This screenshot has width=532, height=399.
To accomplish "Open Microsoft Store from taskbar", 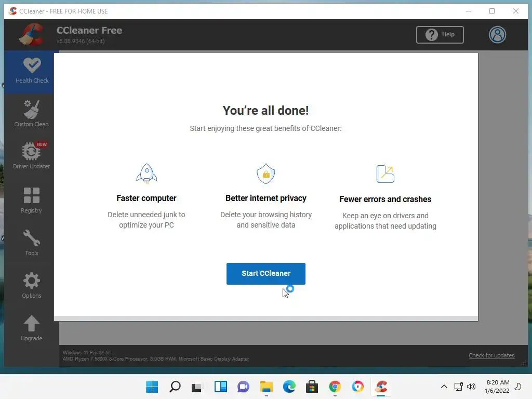I will tap(312, 387).
